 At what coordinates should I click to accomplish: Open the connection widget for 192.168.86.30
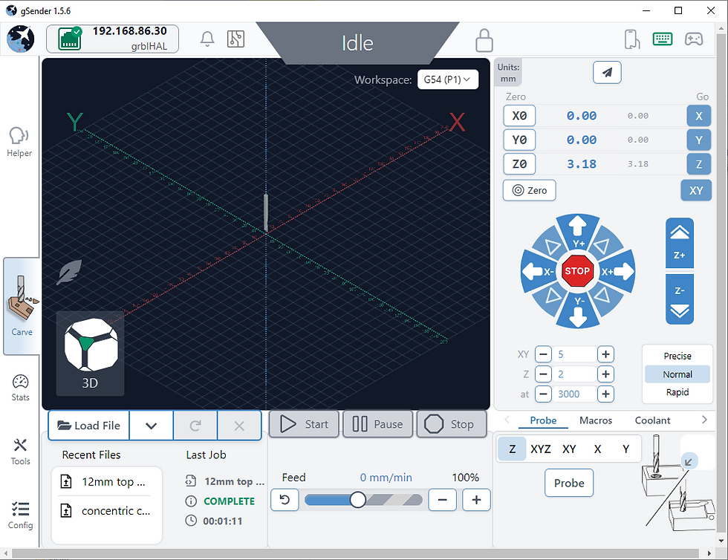coord(112,39)
